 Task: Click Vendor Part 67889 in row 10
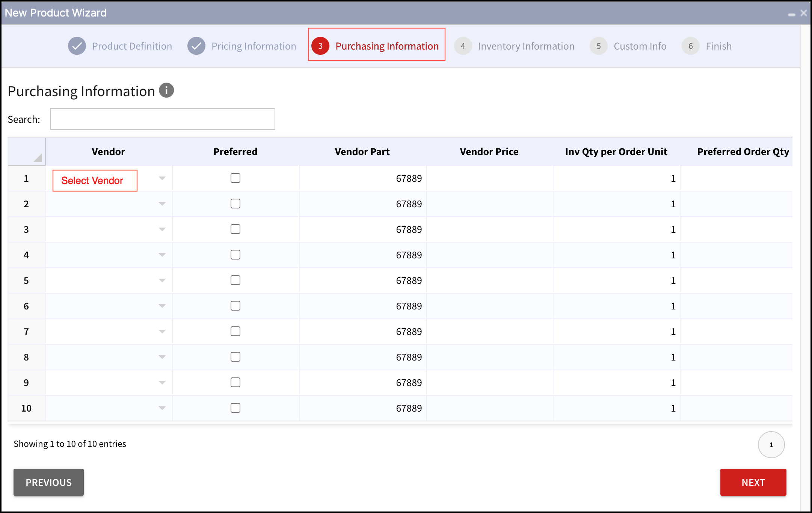tap(409, 408)
